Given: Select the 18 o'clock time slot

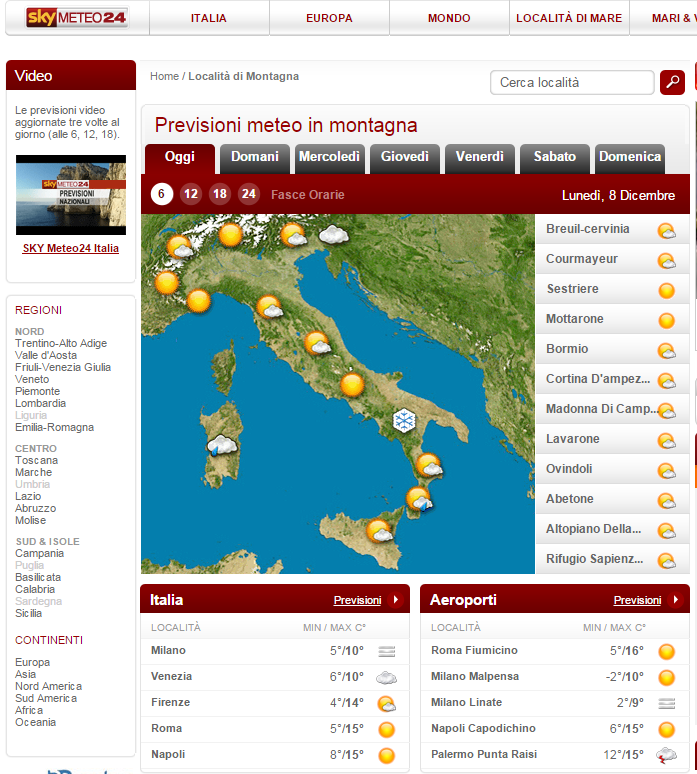Looking at the screenshot, I should pos(220,194).
